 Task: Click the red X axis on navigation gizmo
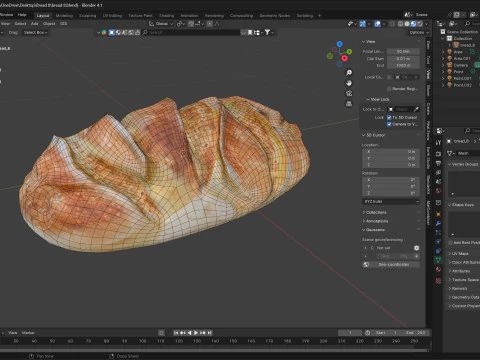[345, 58]
